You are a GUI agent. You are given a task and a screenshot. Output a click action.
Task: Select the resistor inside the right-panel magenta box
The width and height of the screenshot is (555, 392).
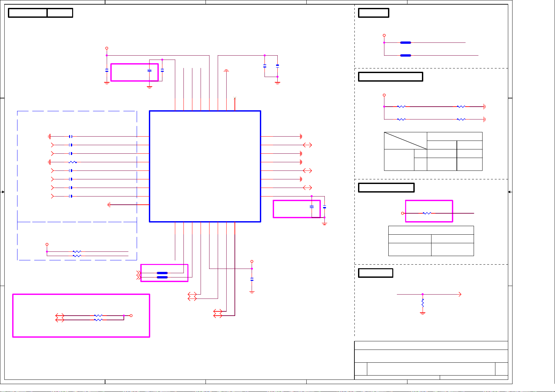point(427,213)
